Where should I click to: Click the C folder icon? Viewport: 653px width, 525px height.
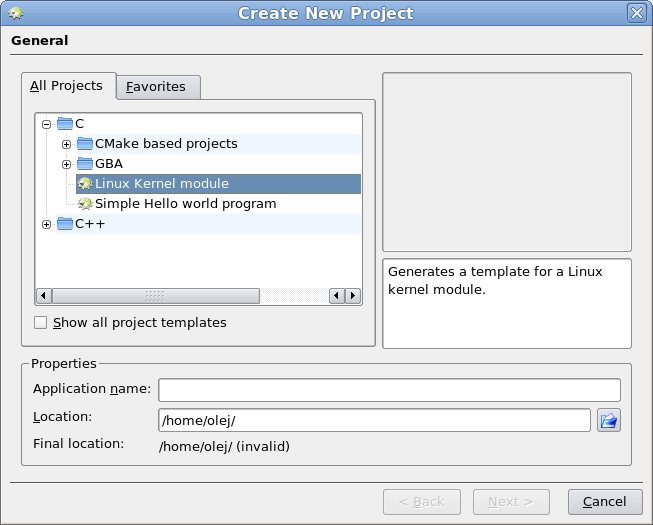click(x=65, y=124)
